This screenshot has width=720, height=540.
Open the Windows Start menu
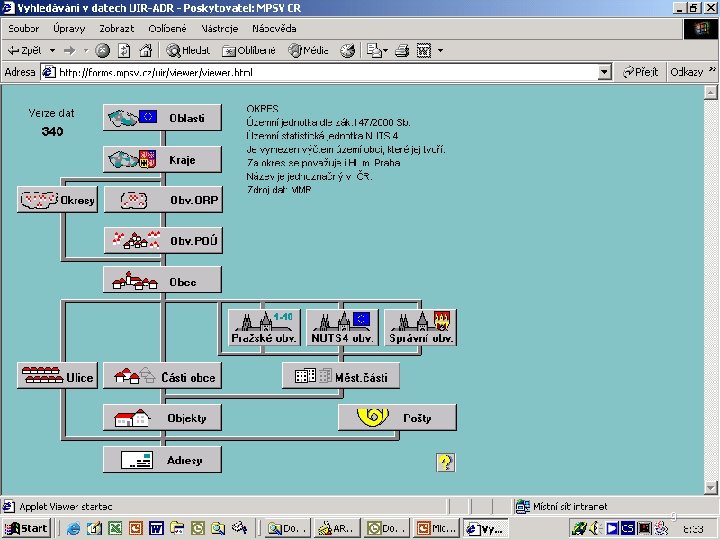(26, 528)
